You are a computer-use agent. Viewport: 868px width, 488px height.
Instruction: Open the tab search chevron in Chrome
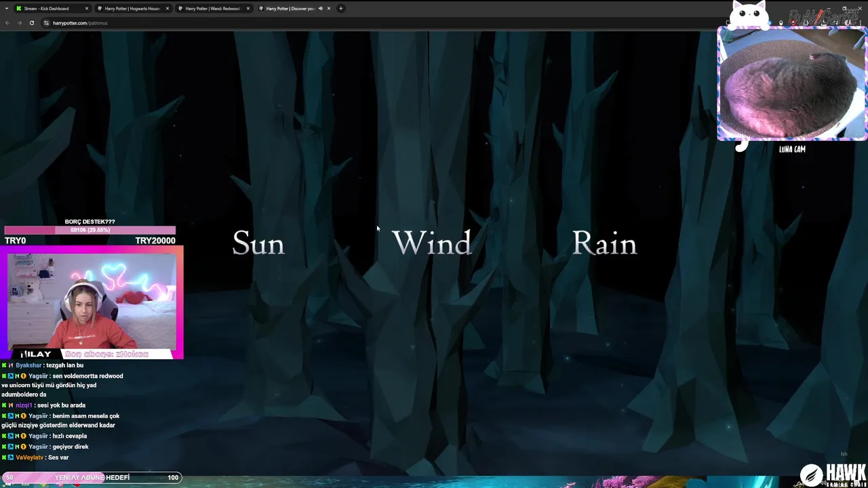(7, 8)
